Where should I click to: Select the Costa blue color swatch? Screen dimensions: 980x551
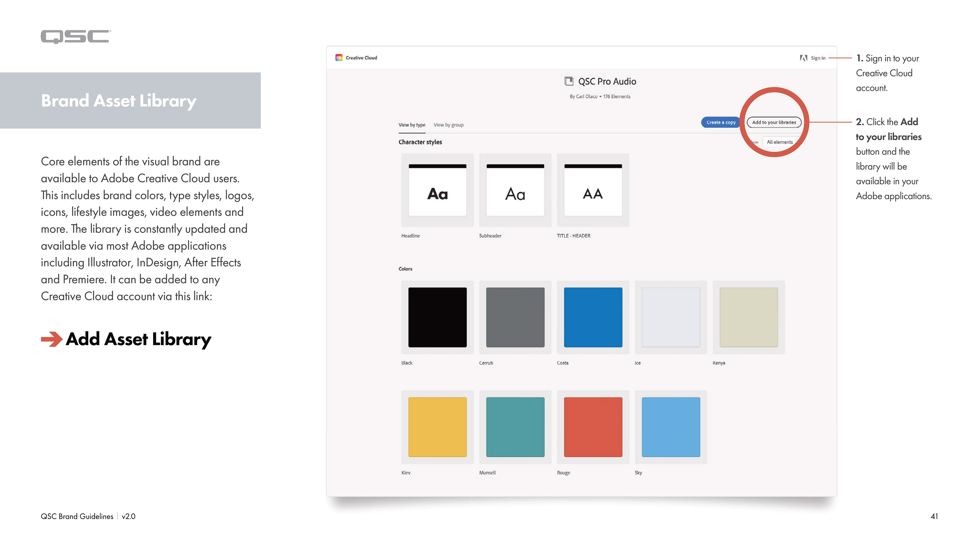pyautogui.click(x=593, y=318)
